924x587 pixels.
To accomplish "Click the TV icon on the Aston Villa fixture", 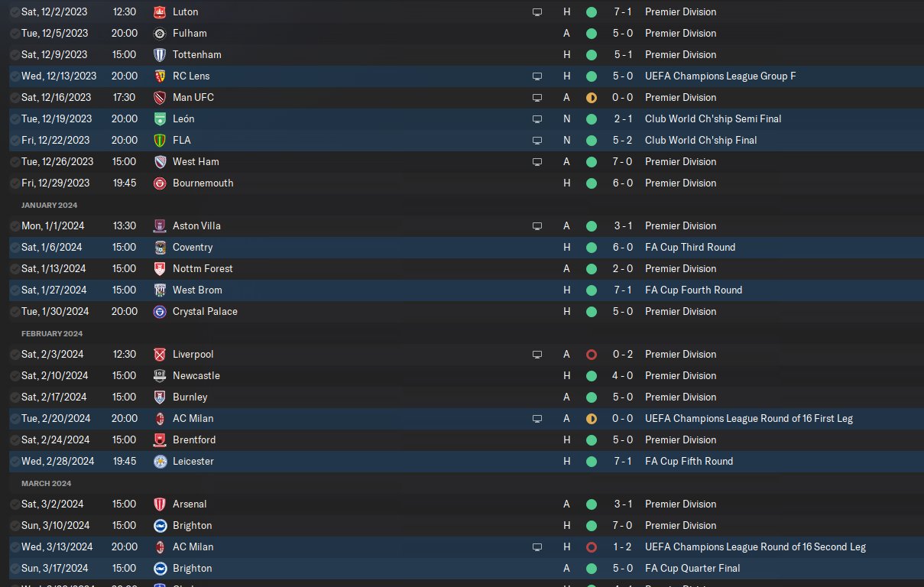I will point(537,226).
